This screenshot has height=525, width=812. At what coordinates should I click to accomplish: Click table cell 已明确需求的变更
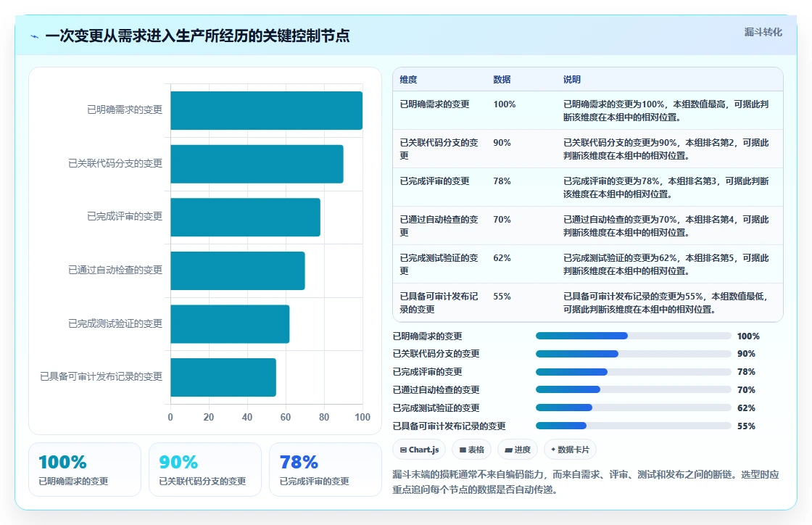tap(434, 104)
